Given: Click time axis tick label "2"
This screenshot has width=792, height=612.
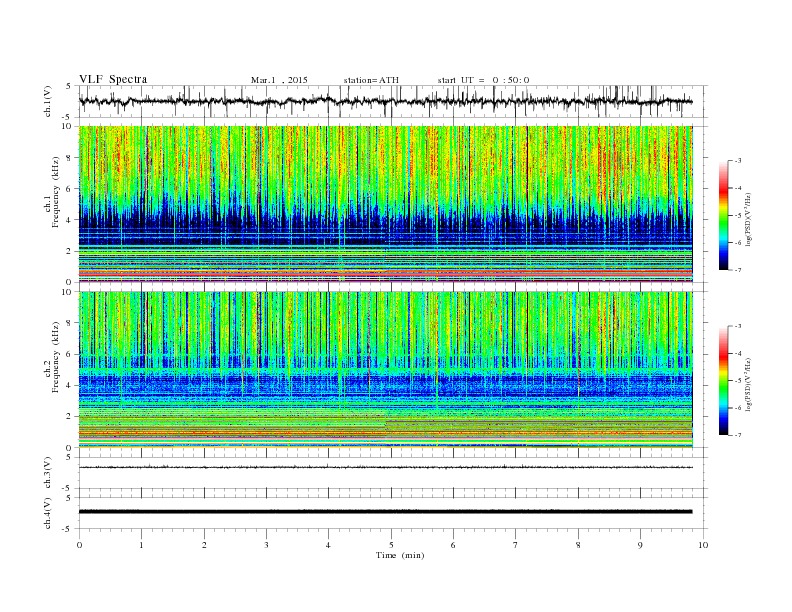Looking at the screenshot, I should [204, 545].
